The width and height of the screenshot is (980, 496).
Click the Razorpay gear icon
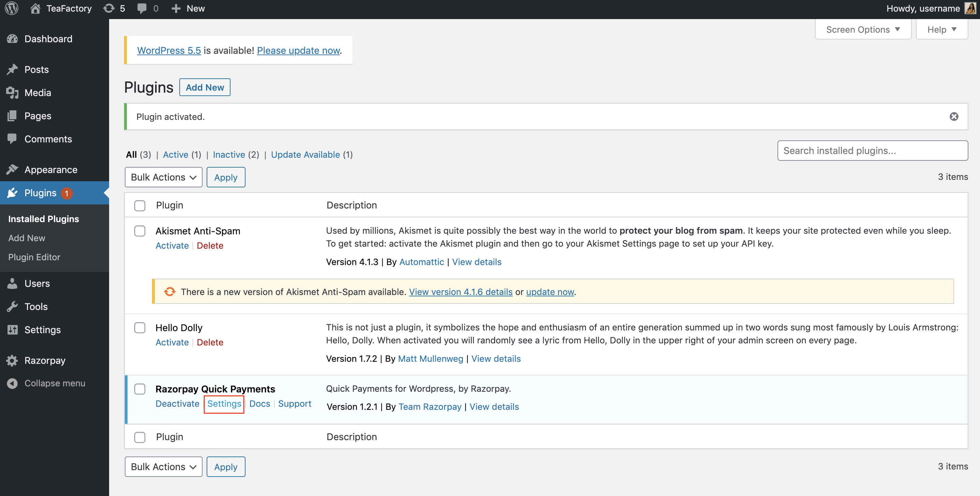(12, 360)
